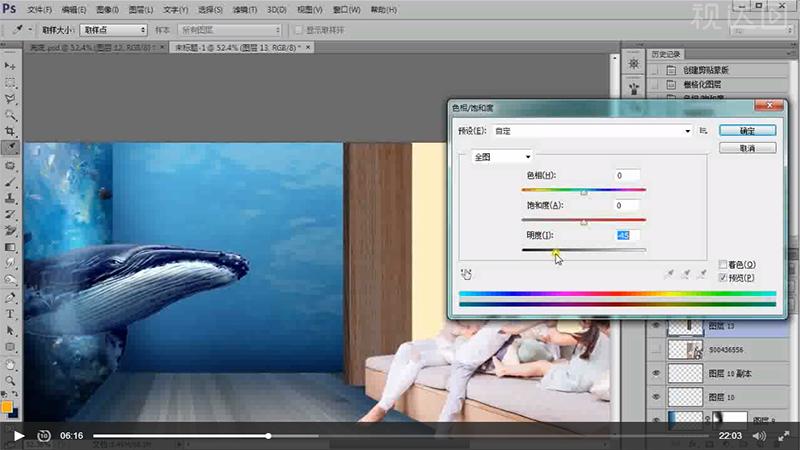800x450 pixels.
Task: Open the 编辑(E) menu
Action: coord(73,10)
